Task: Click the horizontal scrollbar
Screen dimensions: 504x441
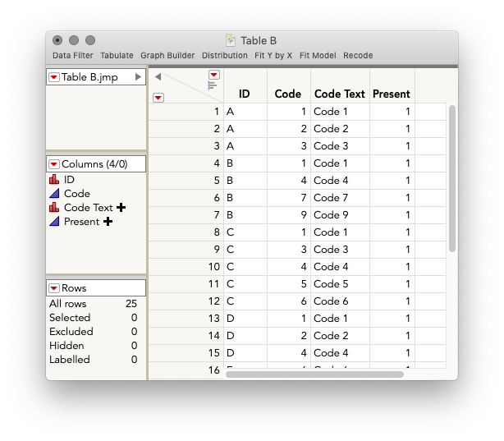Action: coord(314,374)
